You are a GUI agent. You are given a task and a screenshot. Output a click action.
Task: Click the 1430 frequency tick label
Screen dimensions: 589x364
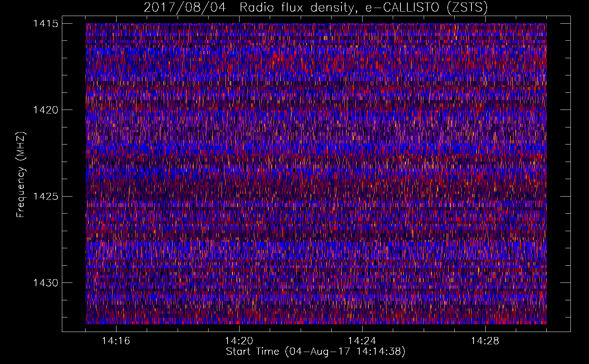[46, 283]
